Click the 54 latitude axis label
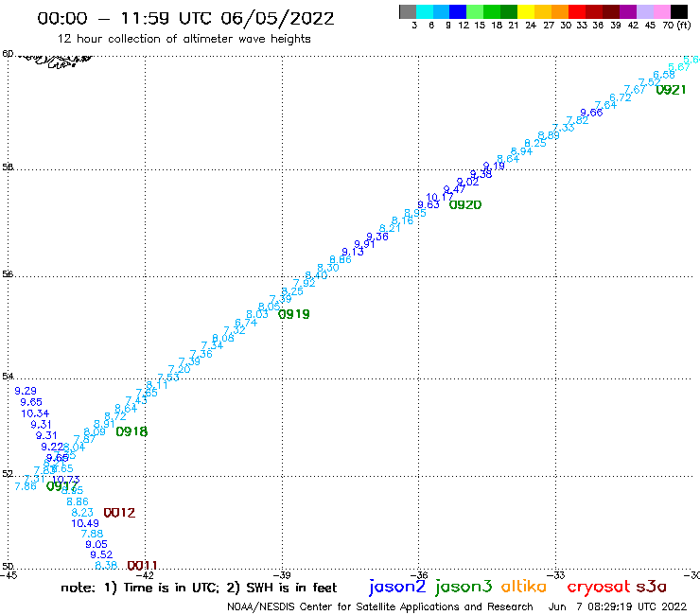This screenshot has height=615, width=700. point(8,377)
